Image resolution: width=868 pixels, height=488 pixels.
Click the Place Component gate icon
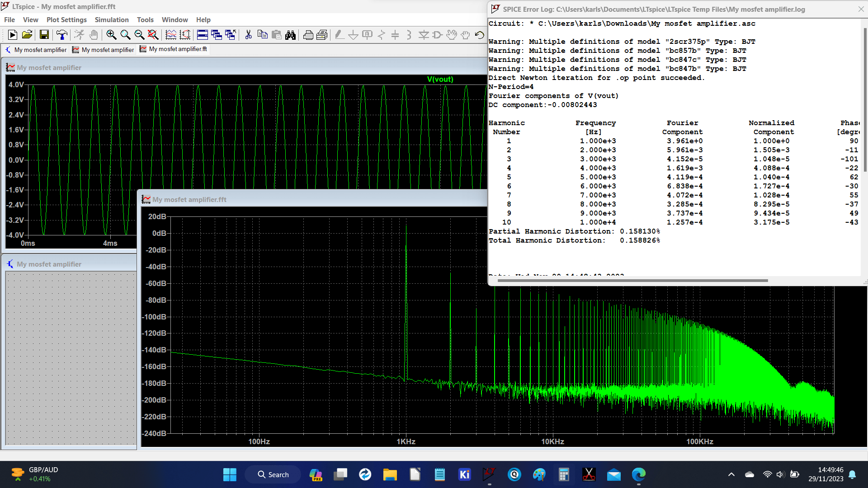(x=437, y=35)
